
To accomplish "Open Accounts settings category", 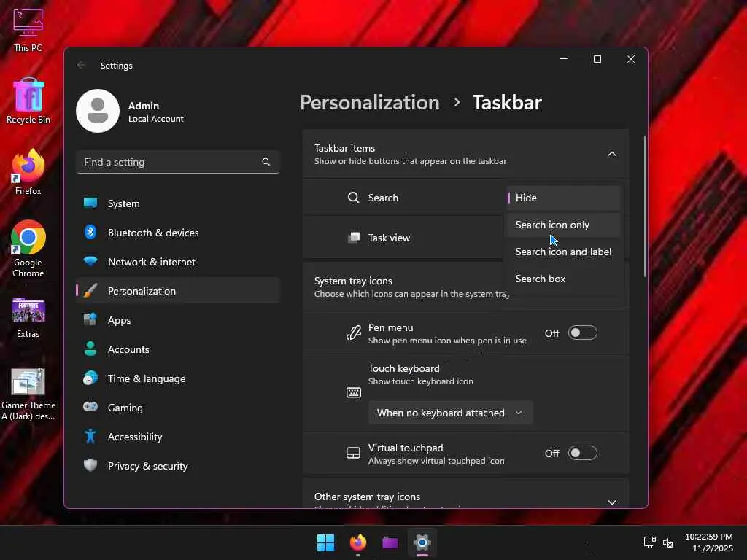I will (x=177, y=349).
